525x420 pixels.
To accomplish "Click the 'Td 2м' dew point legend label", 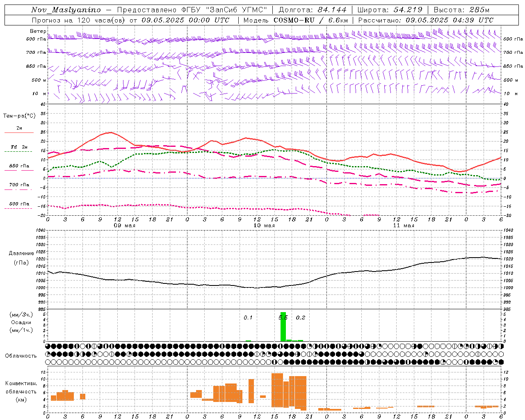I will [x=19, y=147].
